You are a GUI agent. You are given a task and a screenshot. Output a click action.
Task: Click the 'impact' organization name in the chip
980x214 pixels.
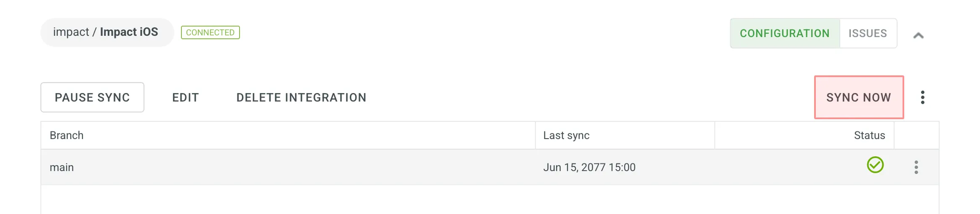click(x=71, y=32)
